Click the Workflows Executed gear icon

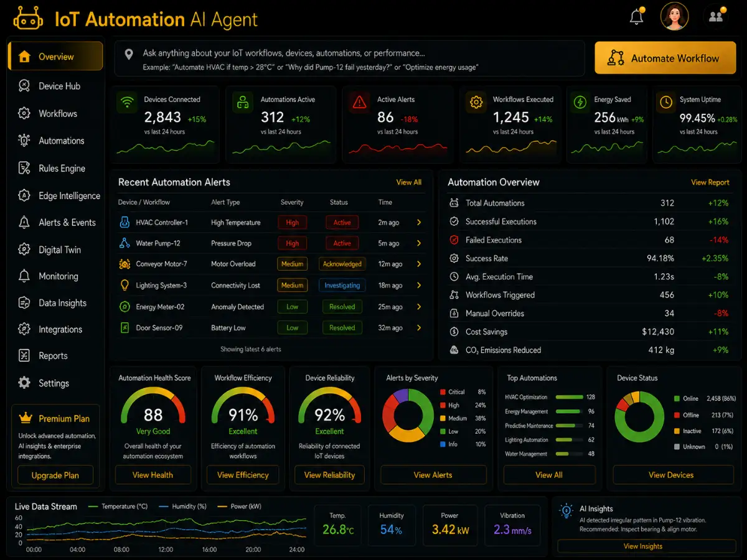pos(476,103)
